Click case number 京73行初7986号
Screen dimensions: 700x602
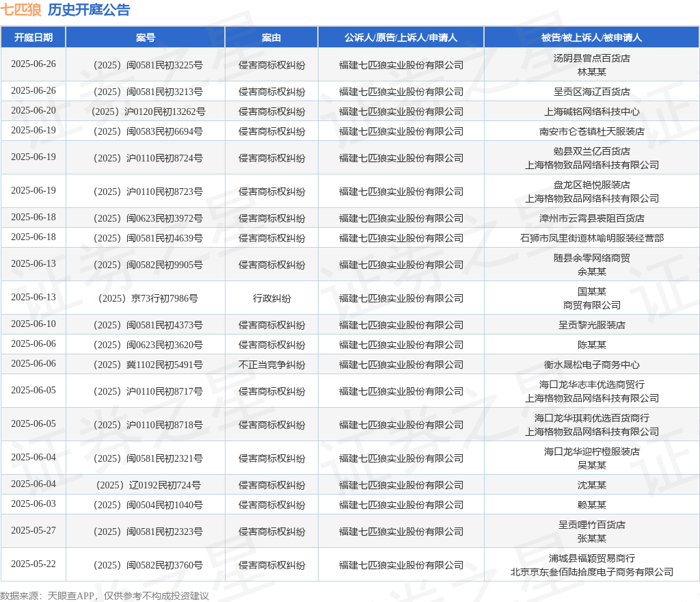point(148,298)
